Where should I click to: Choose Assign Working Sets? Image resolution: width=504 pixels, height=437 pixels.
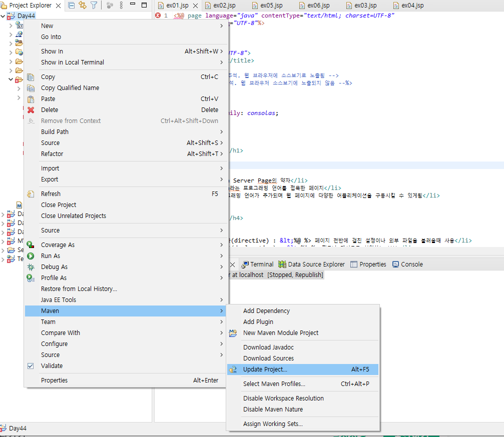tap(303, 424)
